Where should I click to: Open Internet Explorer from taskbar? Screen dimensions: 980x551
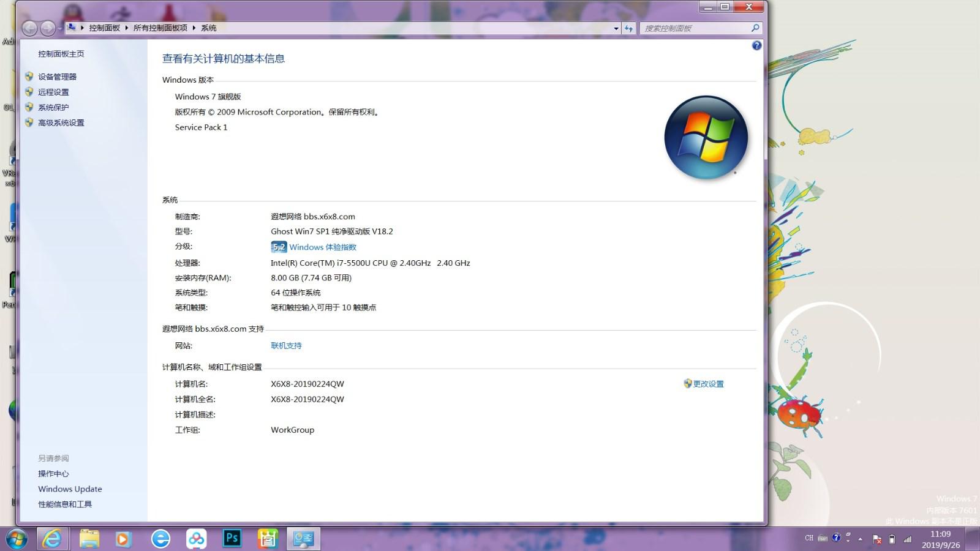(x=51, y=539)
